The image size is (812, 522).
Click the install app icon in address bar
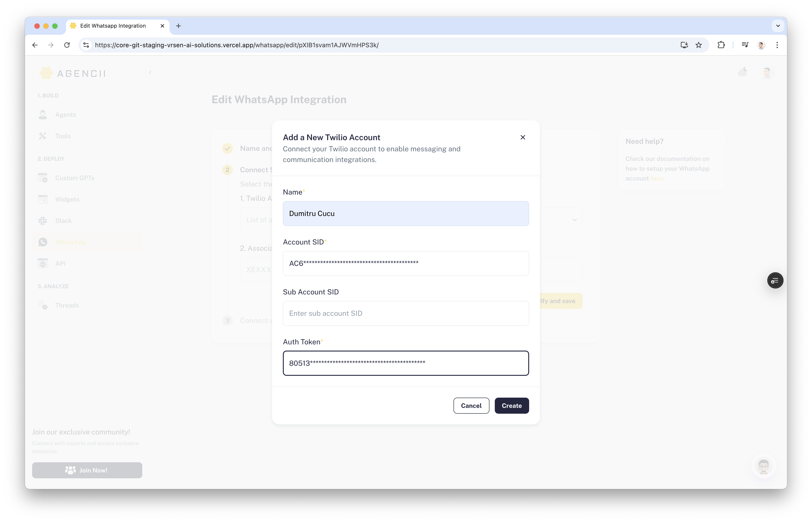coord(684,45)
